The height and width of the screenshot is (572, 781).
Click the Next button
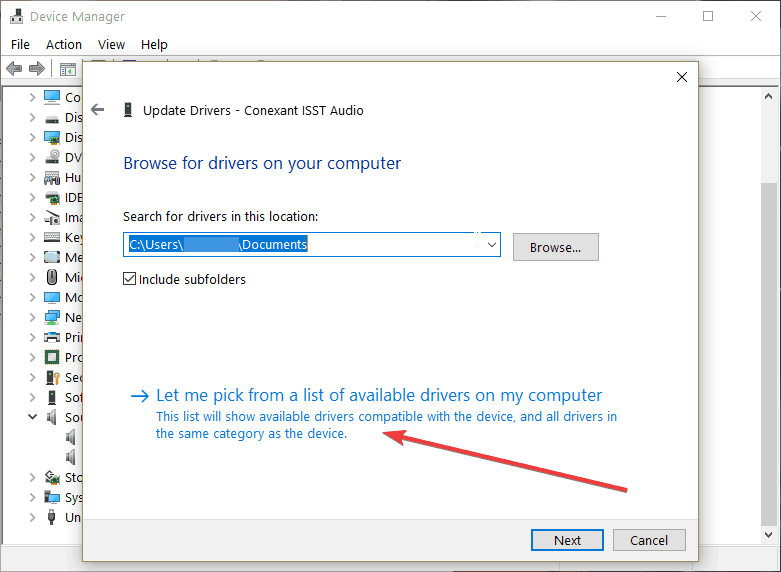click(567, 540)
